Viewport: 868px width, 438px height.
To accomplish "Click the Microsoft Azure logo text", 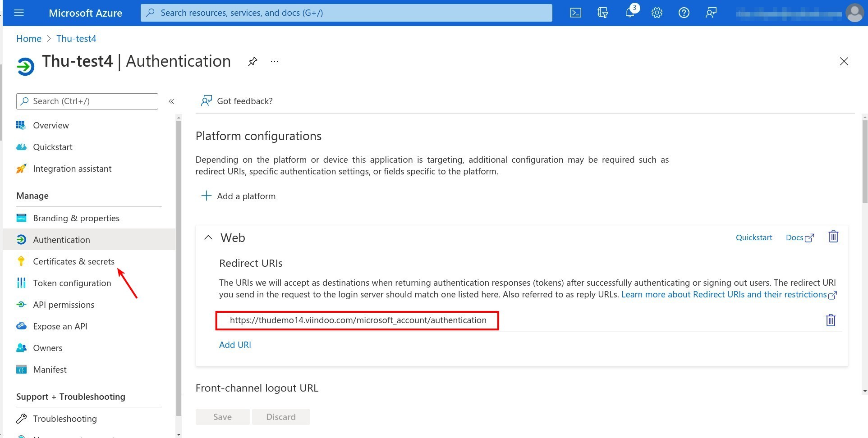I will coord(85,13).
